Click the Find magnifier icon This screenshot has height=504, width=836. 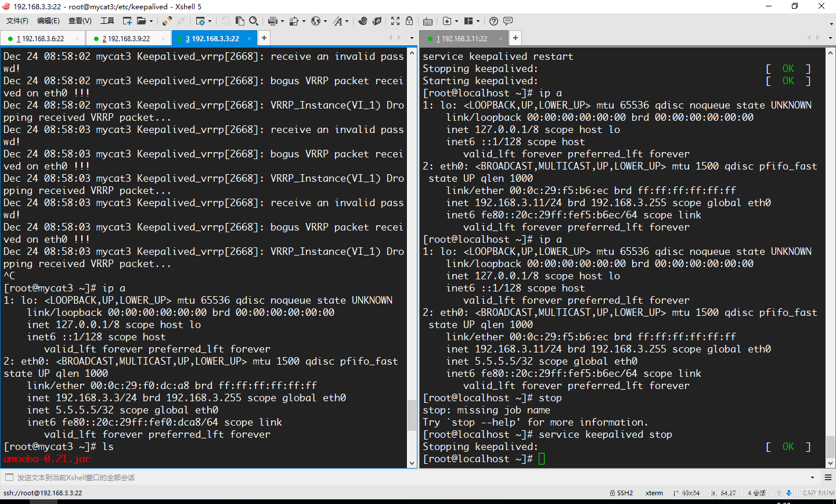coord(254,21)
